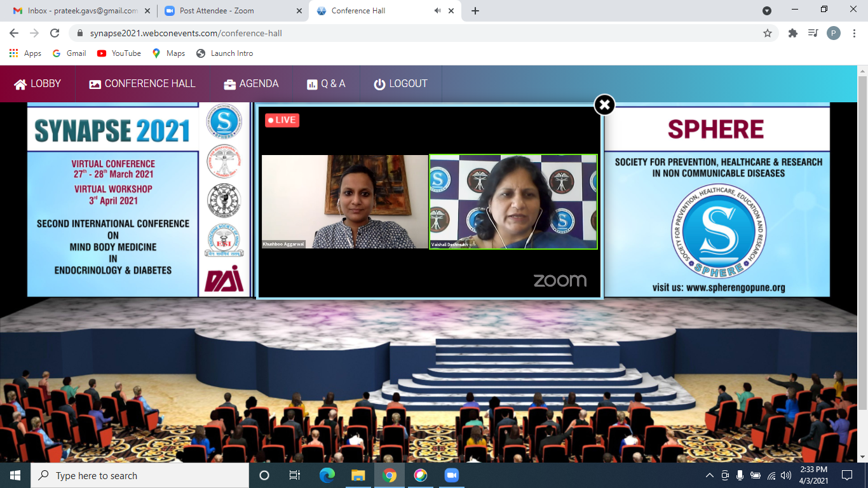Log out using the Logout button
The width and height of the screenshot is (868, 488).
coord(400,84)
